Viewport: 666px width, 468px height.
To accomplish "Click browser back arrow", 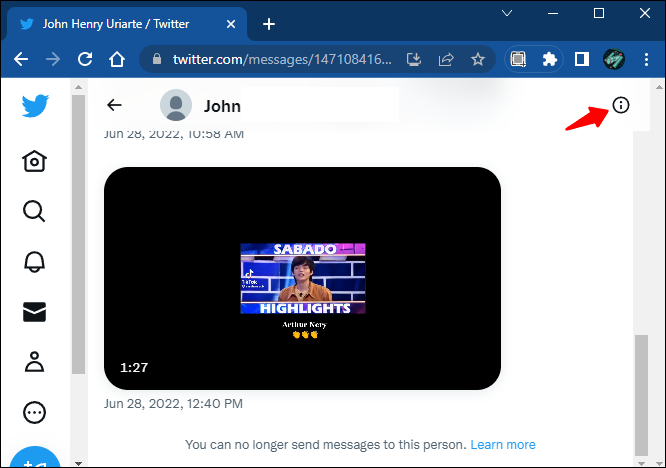I will pyautogui.click(x=21, y=59).
